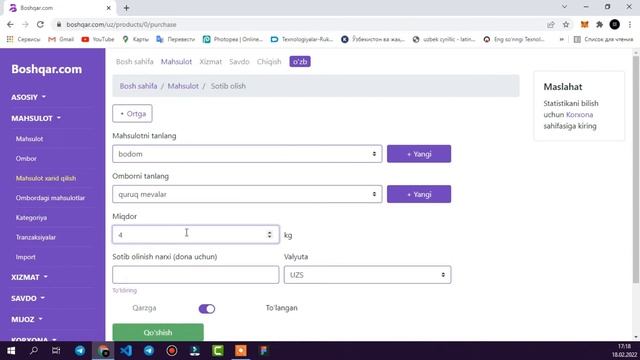The width and height of the screenshot is (640, 360).
Task: Bookmark this page with the star icon
Action: (566, 24)
